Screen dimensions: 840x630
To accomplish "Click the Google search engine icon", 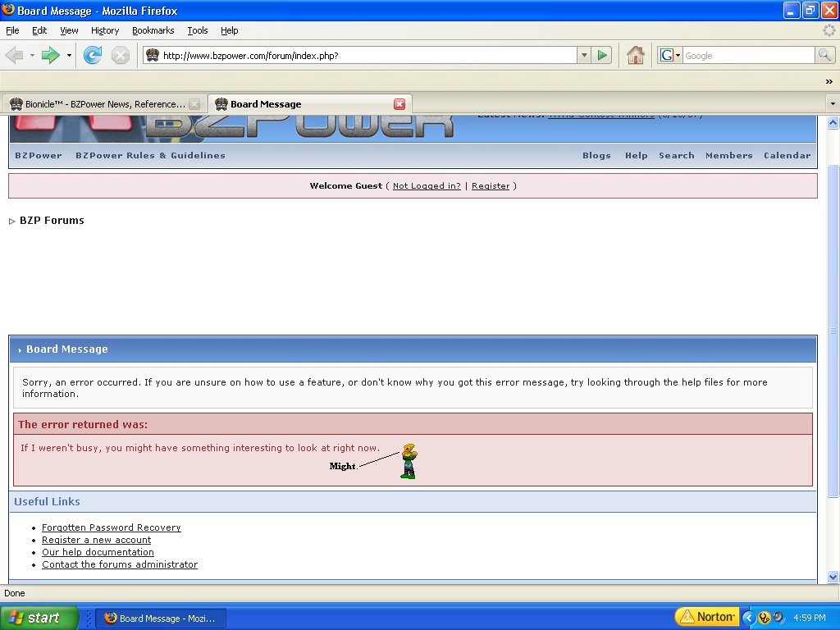I will tap(666, 55).
